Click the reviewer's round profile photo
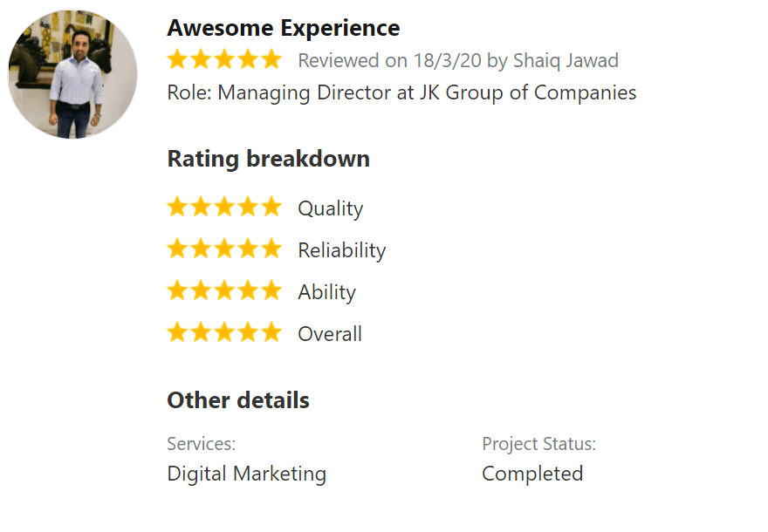Screen dimensions: 768x532 [72, 74]
